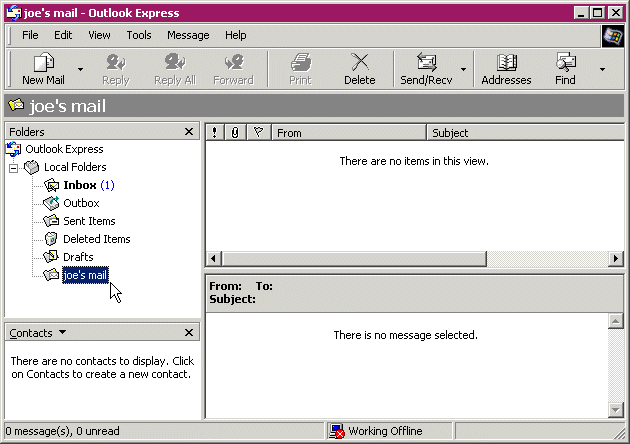Click the Inbox folder icon
Viewport: 630px width, 444px height.
click(51, 185)
